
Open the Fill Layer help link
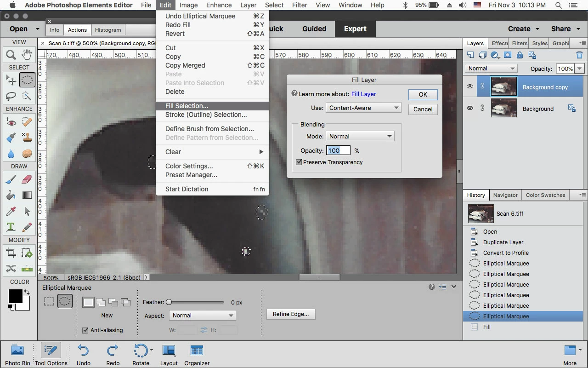coord(364,94)
